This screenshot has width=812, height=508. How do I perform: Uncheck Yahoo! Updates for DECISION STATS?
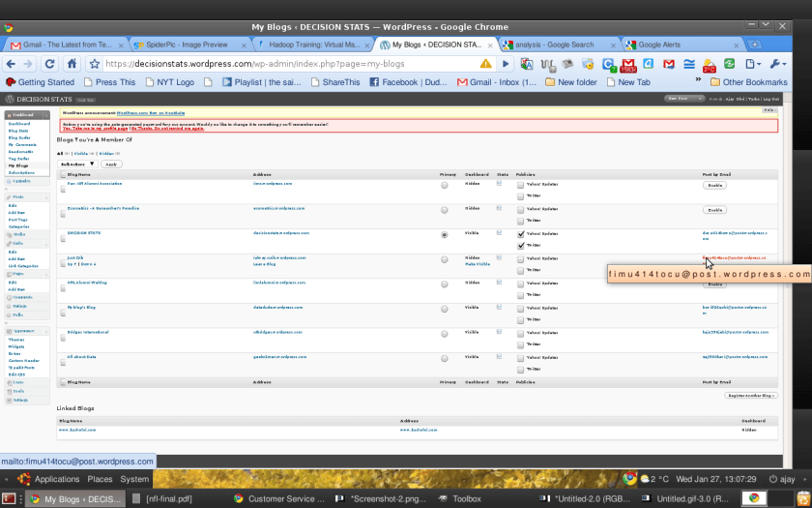tap(521, 234)
